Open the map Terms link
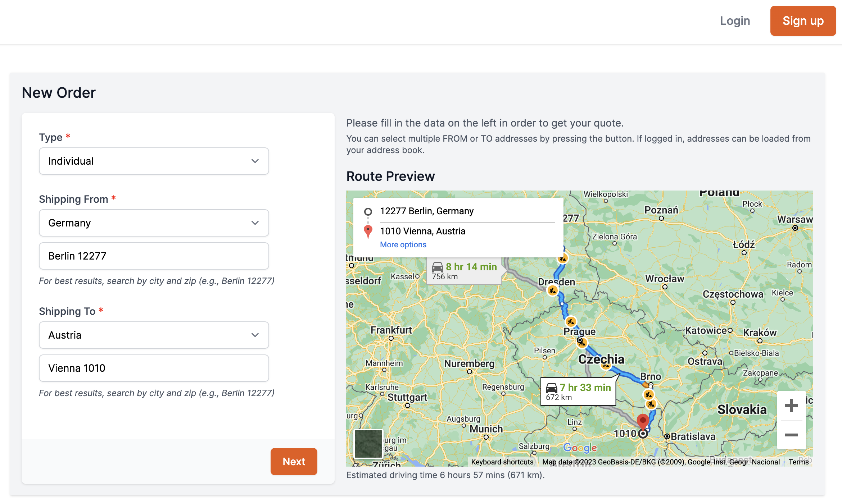The height and width of the screenshot is (504, 842). click(x=798, y=462)
